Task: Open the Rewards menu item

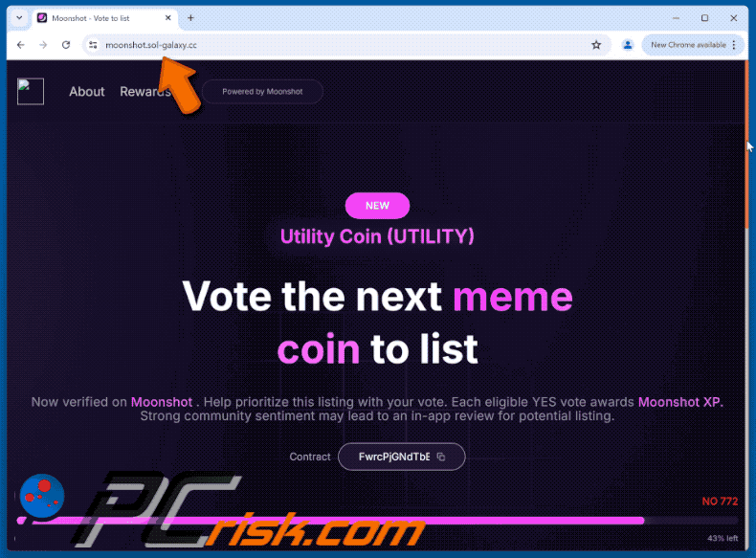Action: coord(145,92)
